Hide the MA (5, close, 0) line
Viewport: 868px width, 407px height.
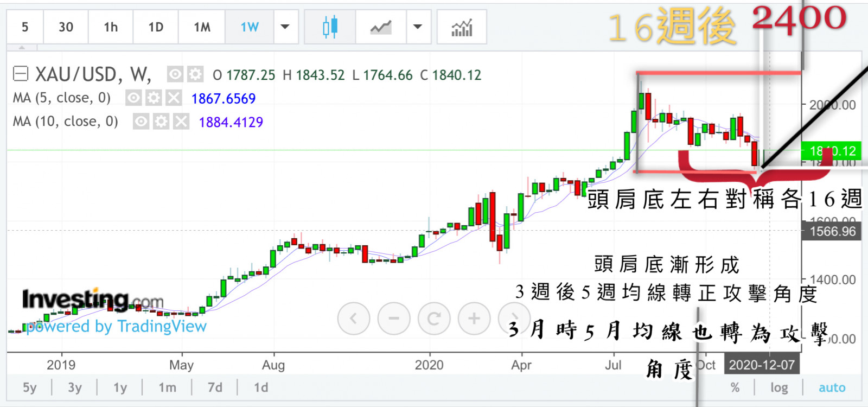click(133, 98)
